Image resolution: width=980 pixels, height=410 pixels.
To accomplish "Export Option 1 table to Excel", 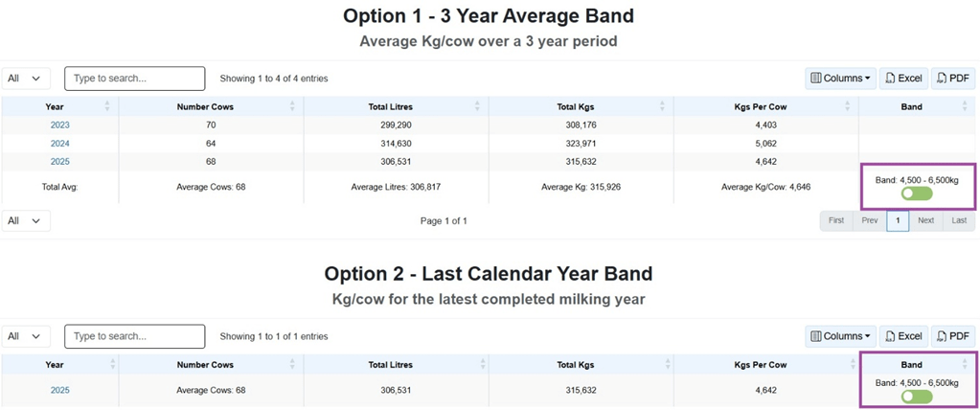I will tap(902, 79).
